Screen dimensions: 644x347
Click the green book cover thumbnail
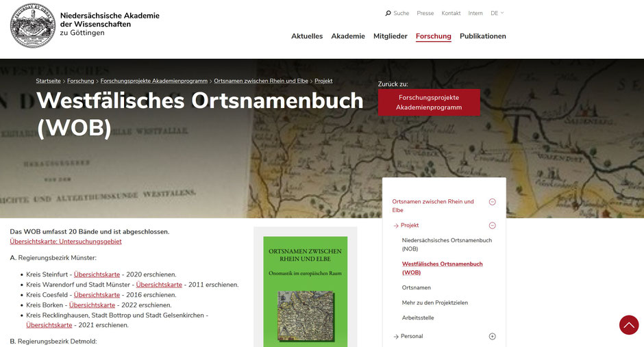(x=305, y=292)
